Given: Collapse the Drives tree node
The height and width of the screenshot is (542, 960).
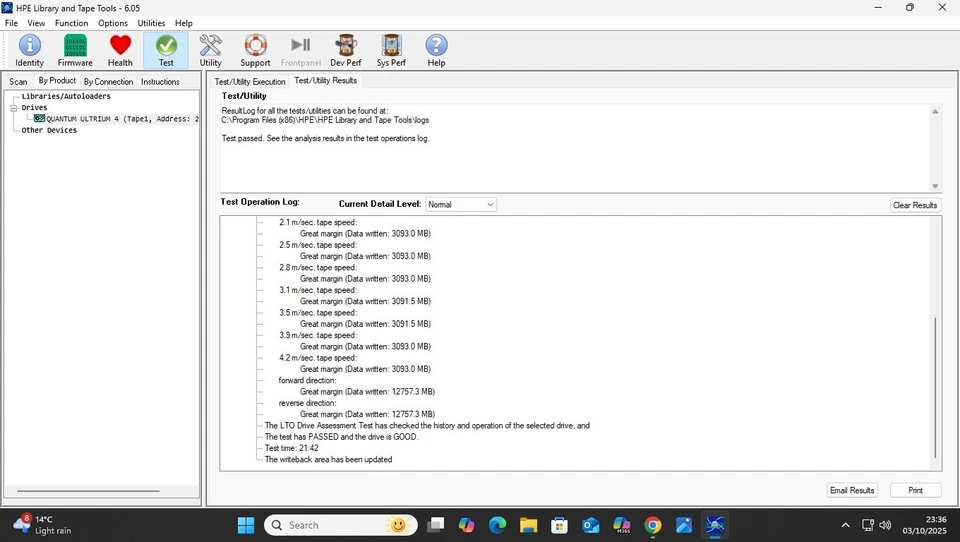Looking at the screenshot, I should (x=13, y=108).
